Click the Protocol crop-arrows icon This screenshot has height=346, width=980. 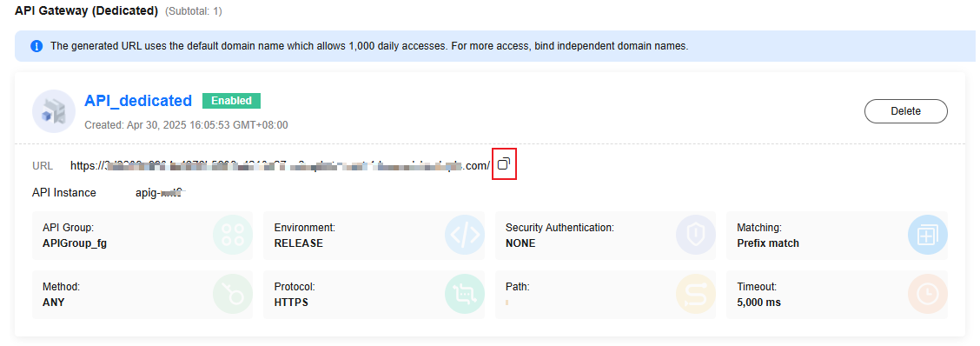coord(465,294)
